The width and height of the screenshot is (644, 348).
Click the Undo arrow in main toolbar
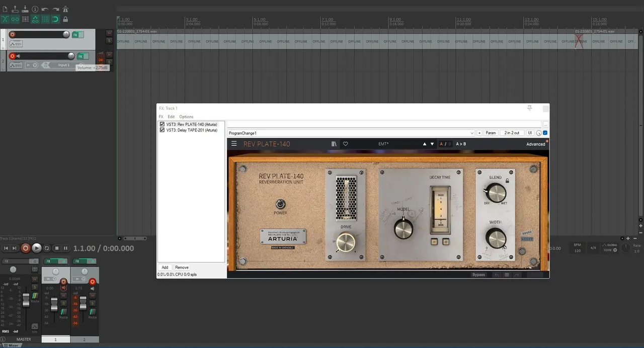click(x=45, y=9)
